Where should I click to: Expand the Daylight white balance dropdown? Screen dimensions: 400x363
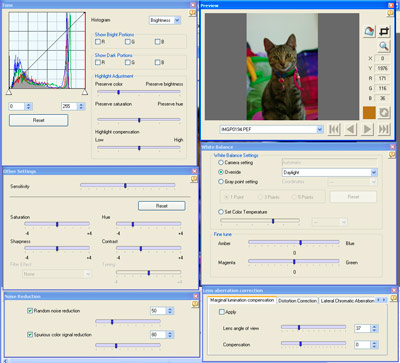tap(330, 172)
